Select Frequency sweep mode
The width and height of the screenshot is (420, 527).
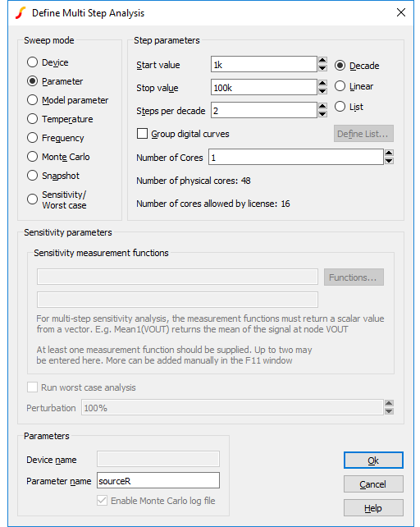(32, 138)
